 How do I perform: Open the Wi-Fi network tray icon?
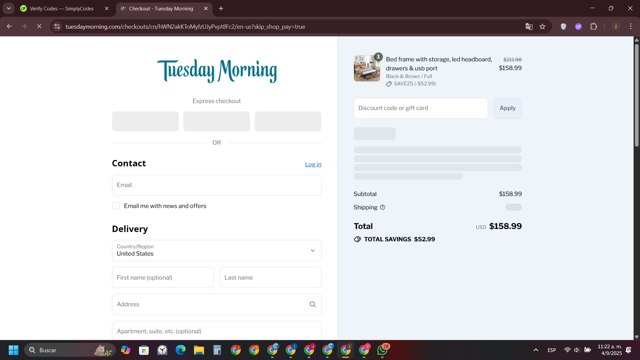pyautogui.click(x=567, y=350)
